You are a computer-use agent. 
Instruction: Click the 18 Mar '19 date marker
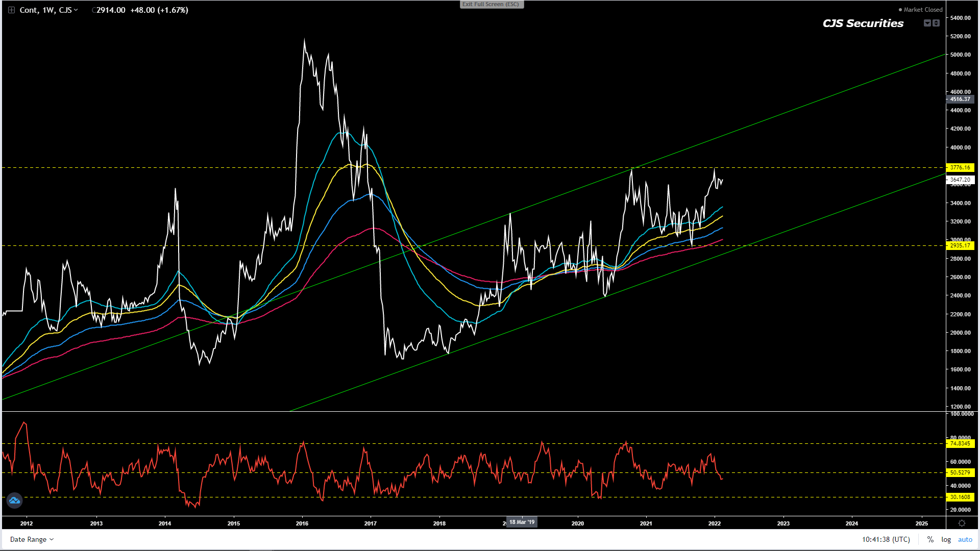pyautogui.click(x=522, y=522)
